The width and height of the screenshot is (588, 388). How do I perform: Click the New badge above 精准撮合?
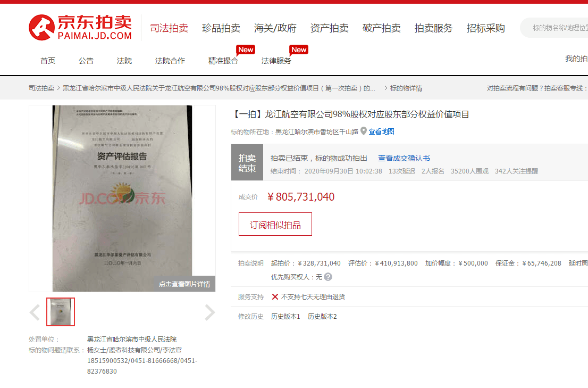click(246, 49)
